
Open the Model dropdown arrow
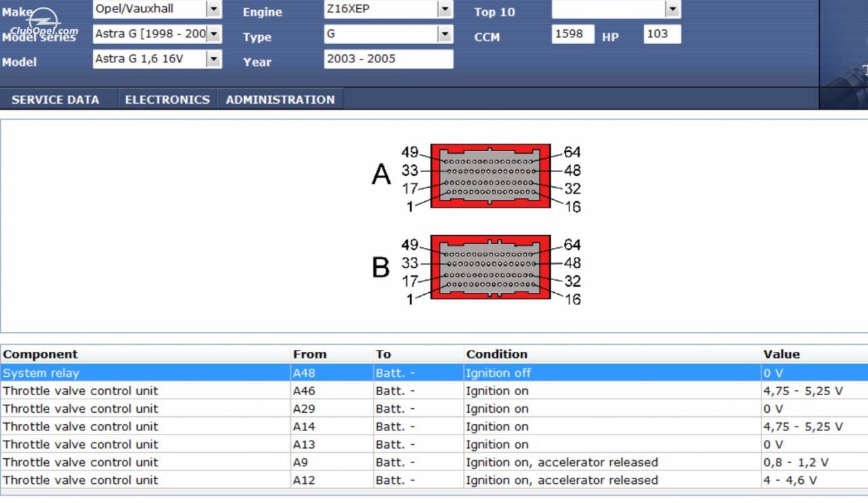[214, 59]
